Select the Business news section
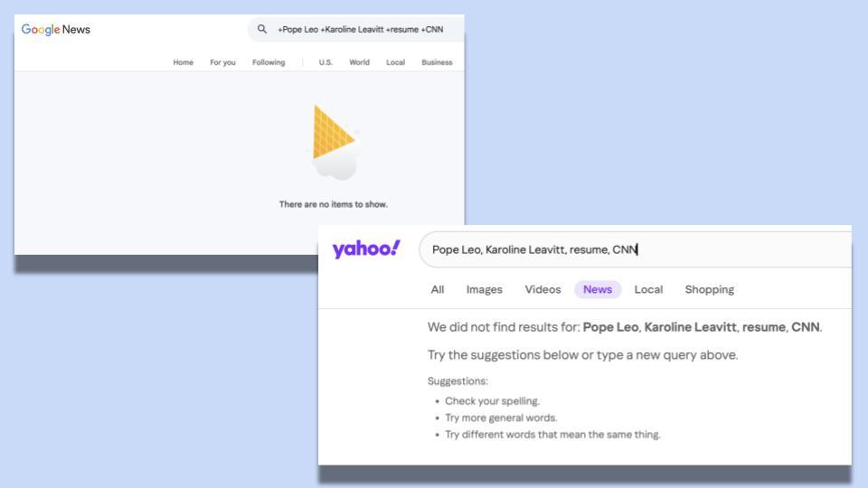This screenshot has width=868, height=488. pyautogui.click(x=437, y=62)
